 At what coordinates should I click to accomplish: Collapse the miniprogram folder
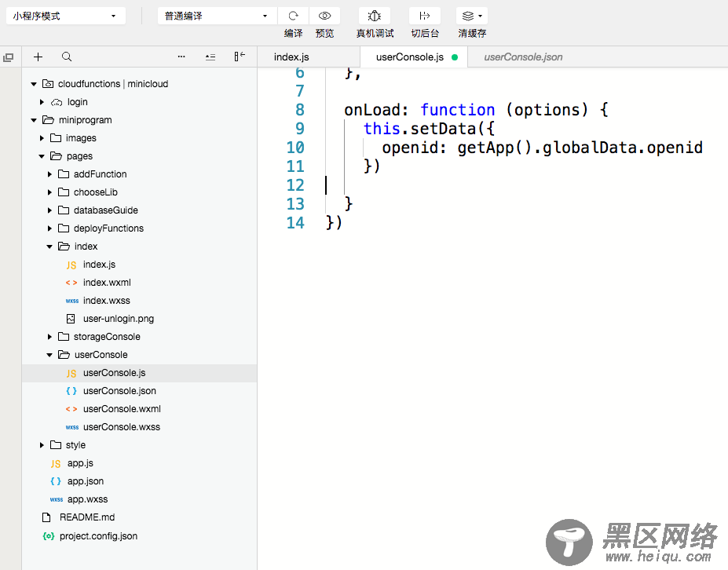pos(34,120)
